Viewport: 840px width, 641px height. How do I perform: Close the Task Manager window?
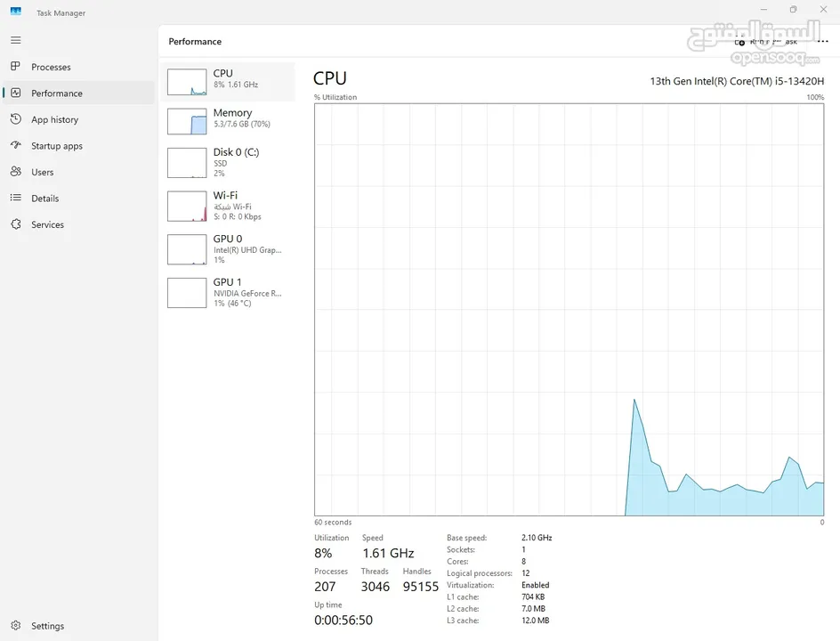coord(823,9)
